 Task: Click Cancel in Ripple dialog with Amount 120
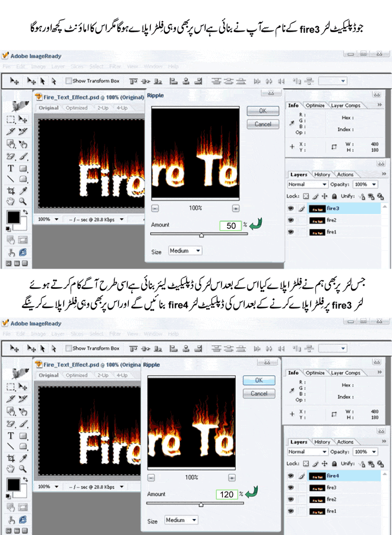click(259, 394)
